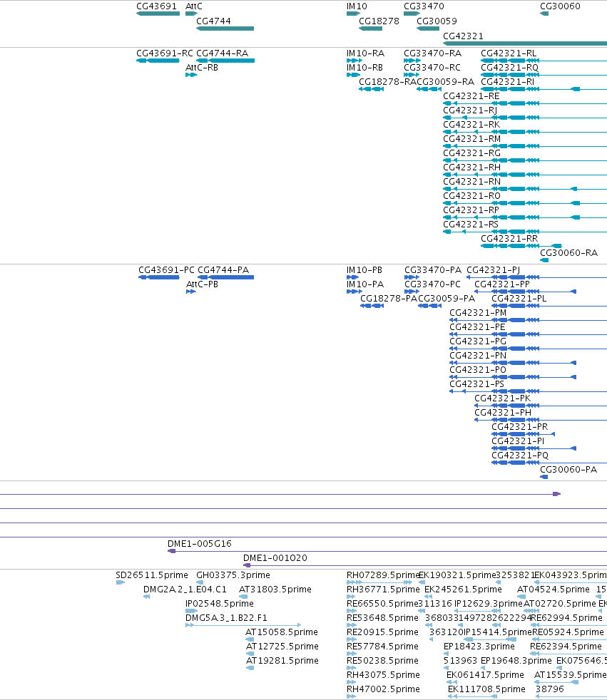This screenshot has width=607, height=700.
Task: Click the AT15058.5prime label
Action: click(282, 632)
